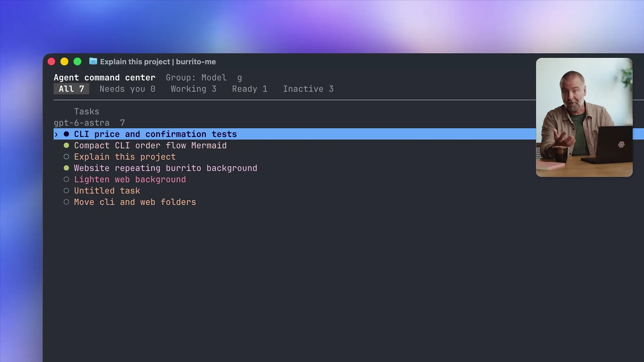The height and width of the screenshot is (362, 644).
Task: Click the arrow beside CLI price task
Action: (x=56, y=134)
